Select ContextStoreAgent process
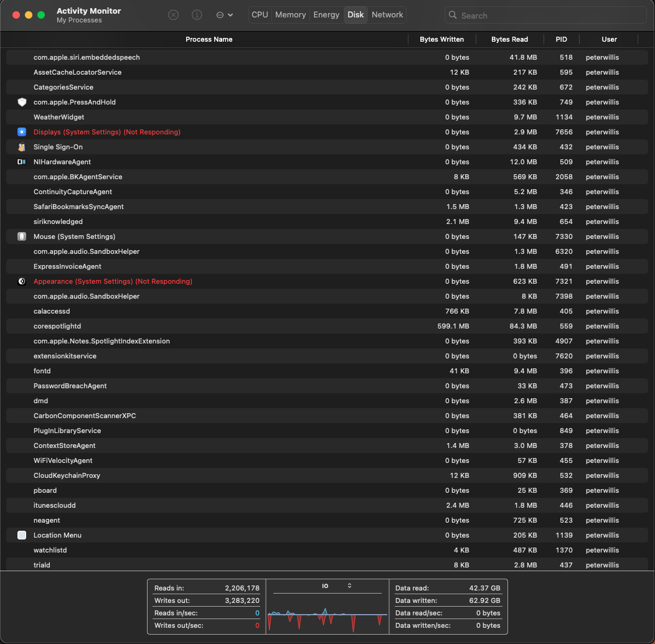This screenshot has height=644, width=655. [x=327, y=446]
